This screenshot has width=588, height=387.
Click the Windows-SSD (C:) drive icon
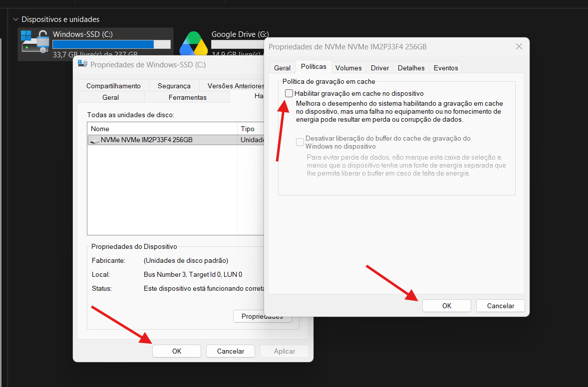click(35, 41)
